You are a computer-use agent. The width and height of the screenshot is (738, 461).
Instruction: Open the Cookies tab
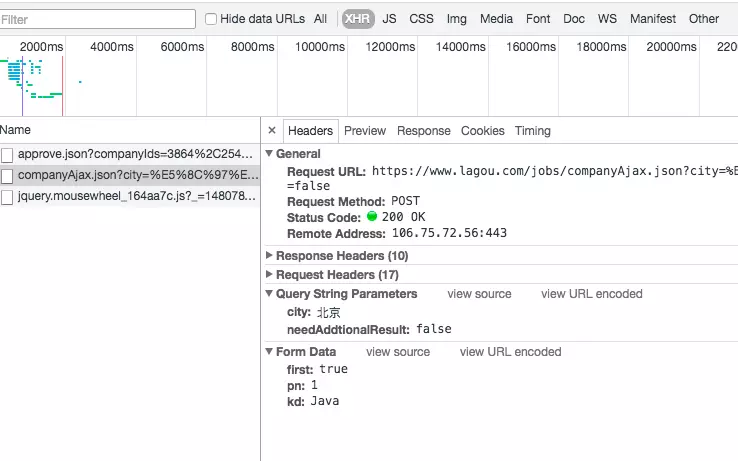tap(482, 131)
